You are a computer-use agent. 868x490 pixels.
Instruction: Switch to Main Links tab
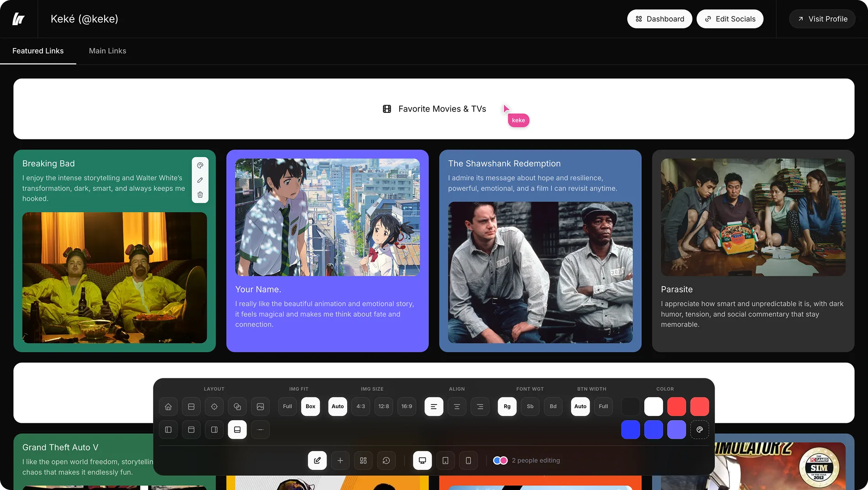pos(107,51)
